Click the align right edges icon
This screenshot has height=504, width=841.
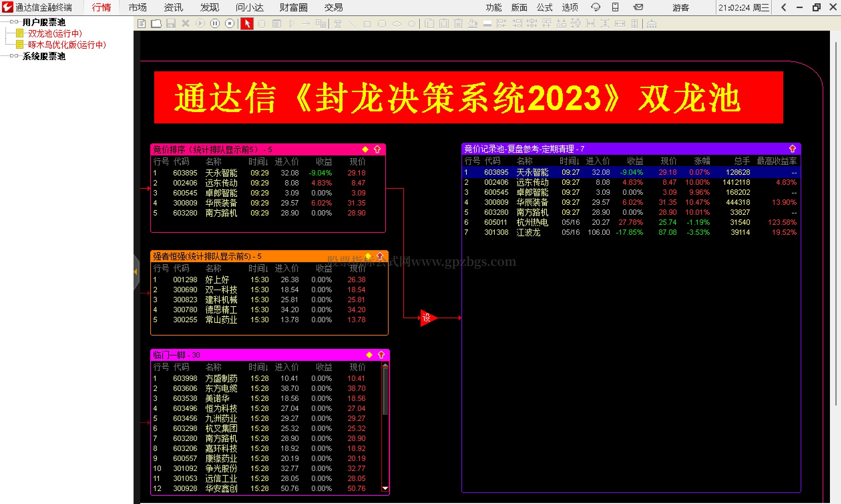click(x=517, y=24)
